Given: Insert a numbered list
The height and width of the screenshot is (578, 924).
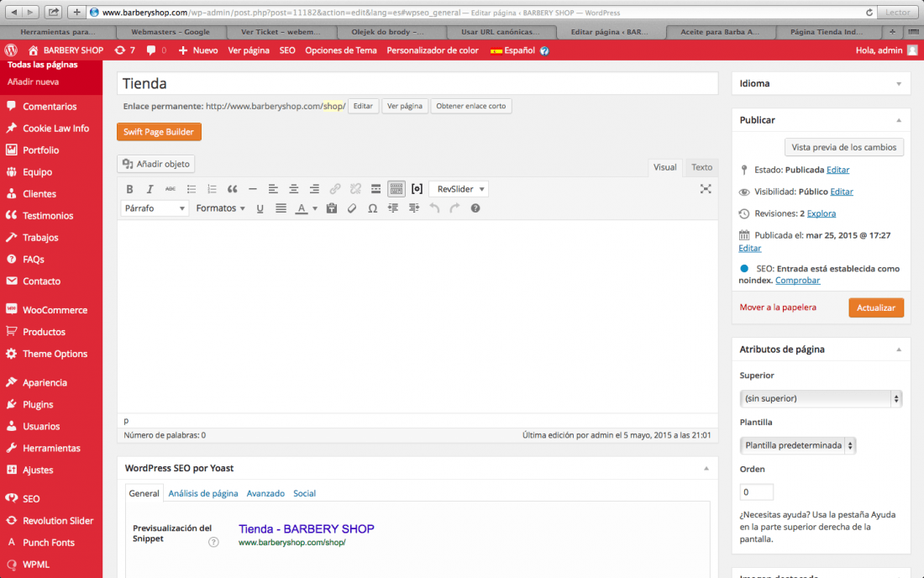Looking at the screenshot, I should click(x=212, y=189).
